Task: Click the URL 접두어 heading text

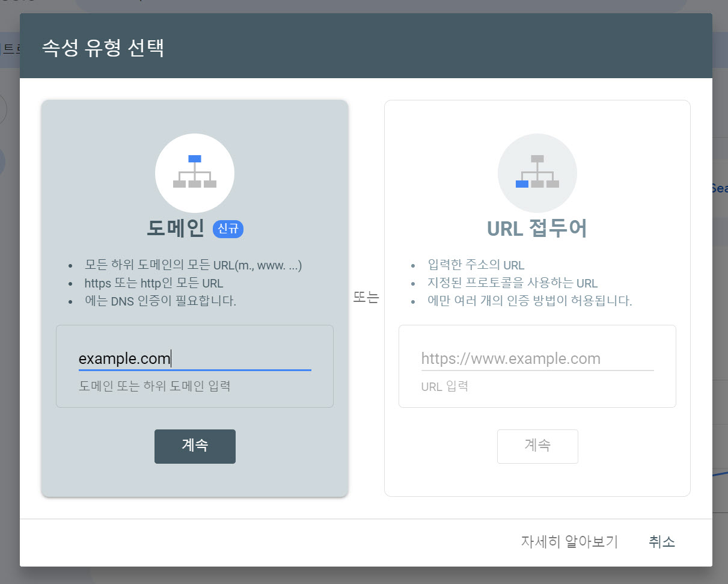Action: pyautogui.click(x=537, y=228)
